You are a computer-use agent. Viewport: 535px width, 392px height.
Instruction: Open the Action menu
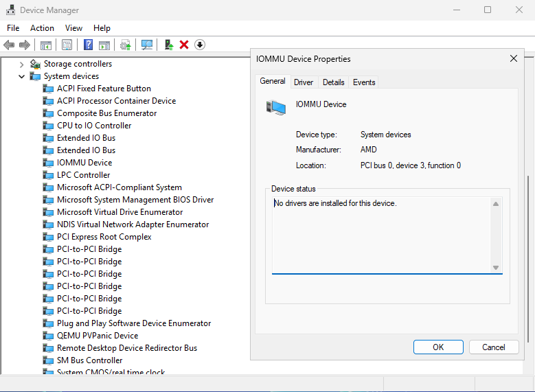(42, 28)
